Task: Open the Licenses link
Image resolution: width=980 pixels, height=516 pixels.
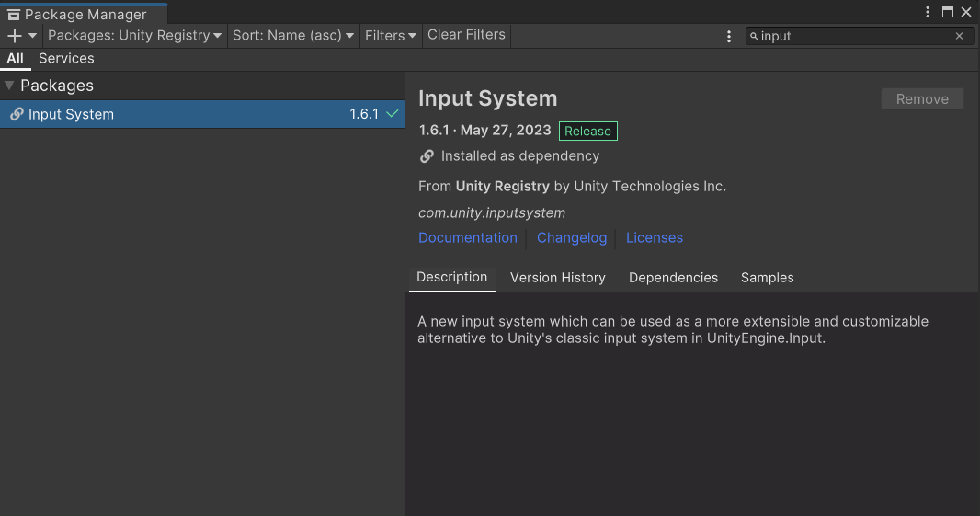Action: click(x=655, y=237)
